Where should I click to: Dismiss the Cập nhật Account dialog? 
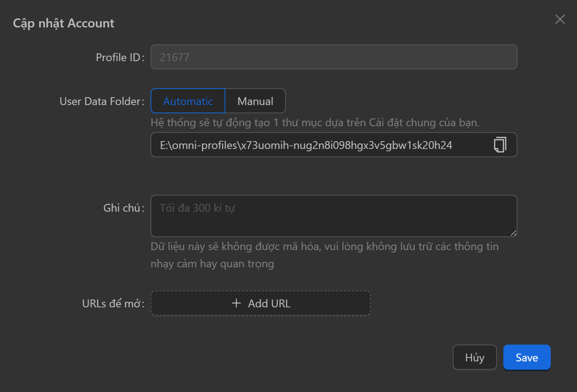coord(560,19)
